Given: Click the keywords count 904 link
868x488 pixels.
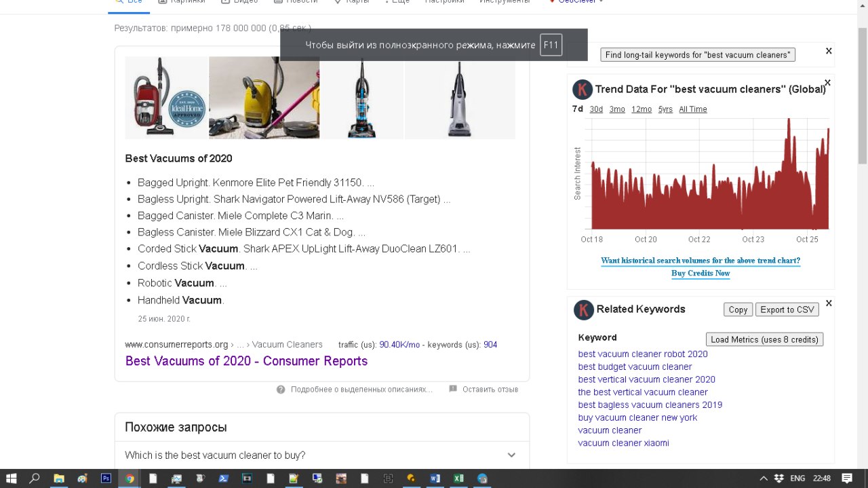Looking at the screenshot, I should point(490,345).
